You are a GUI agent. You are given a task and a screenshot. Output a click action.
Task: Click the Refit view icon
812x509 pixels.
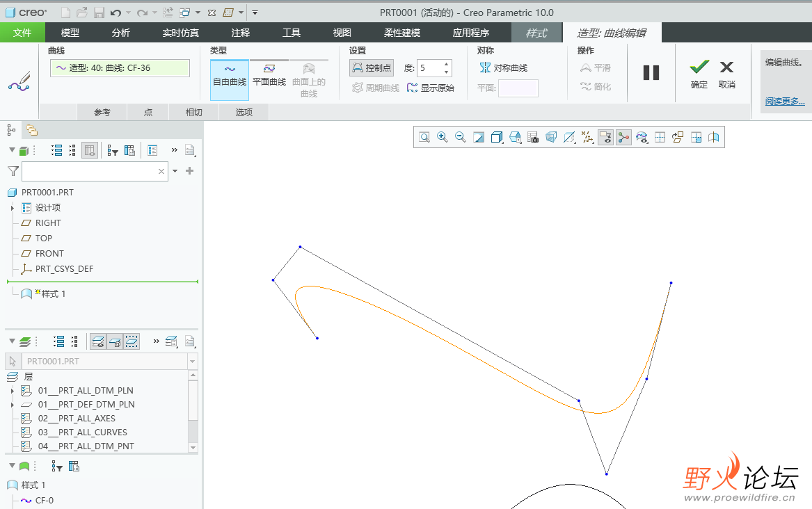click(x=424, y=137)
